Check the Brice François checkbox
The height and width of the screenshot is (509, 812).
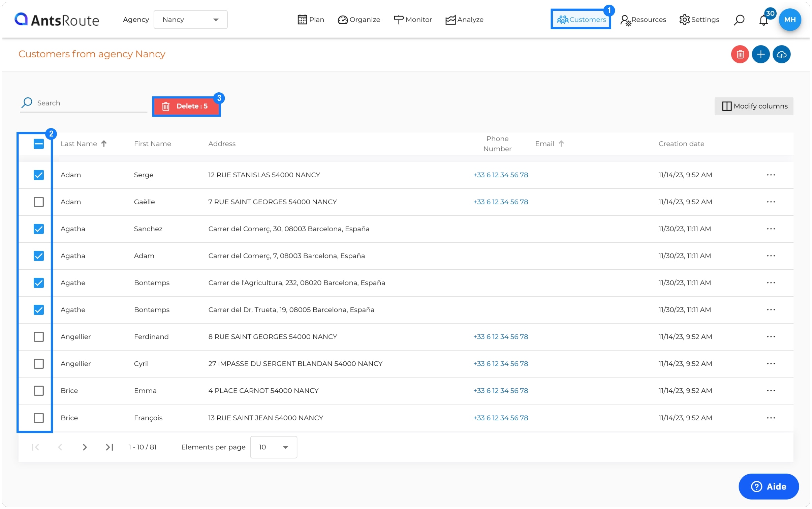(x=39, y=418)
